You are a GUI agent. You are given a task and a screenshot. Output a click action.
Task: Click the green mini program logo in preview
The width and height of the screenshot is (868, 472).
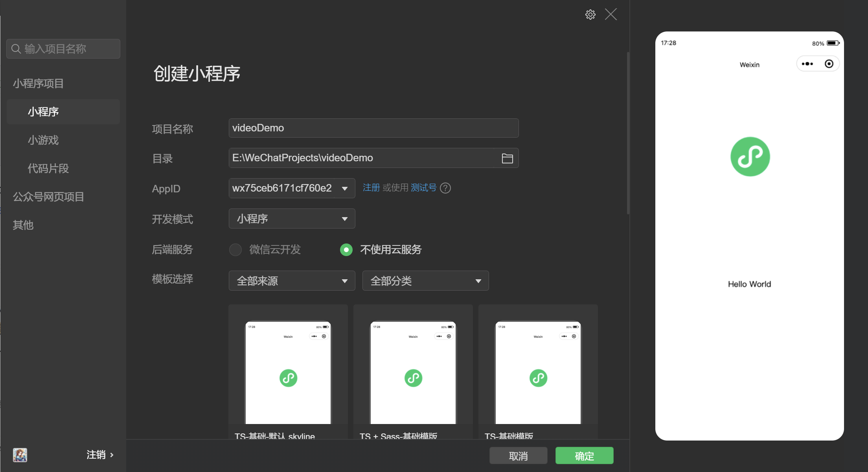750,157
